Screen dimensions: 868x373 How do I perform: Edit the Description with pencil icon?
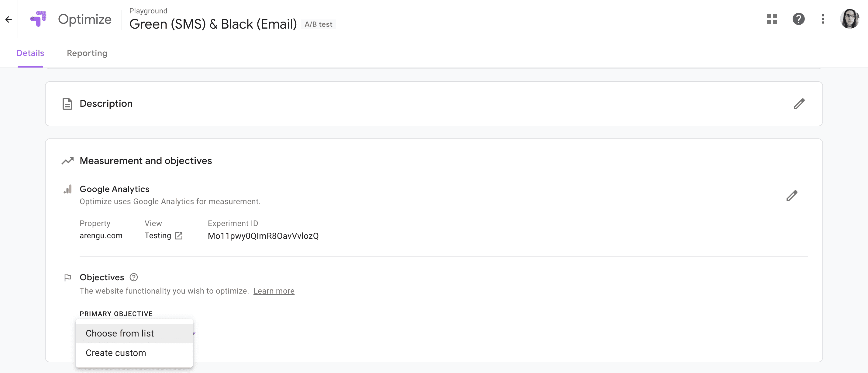pyautogui.click(x=799, y=104)
